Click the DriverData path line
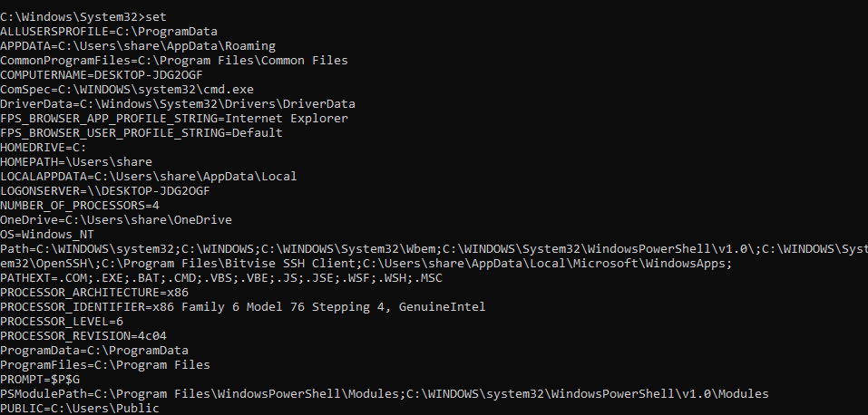 178,104
